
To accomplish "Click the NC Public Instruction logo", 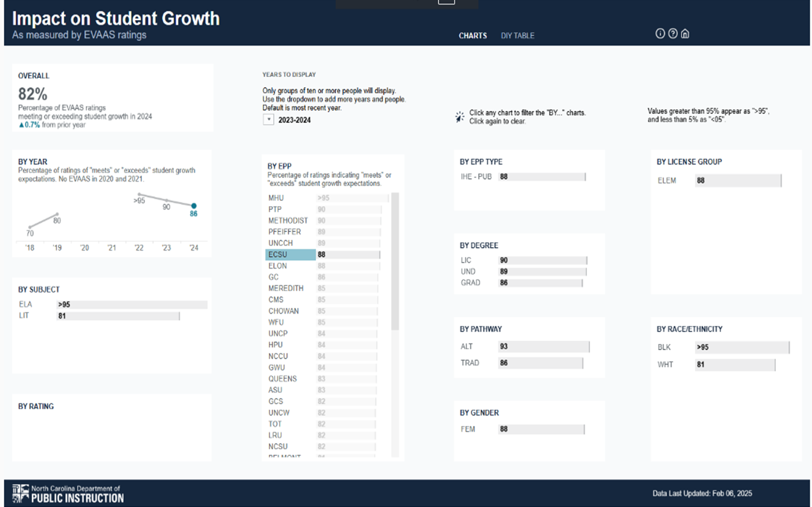I will [x=68, y=494].
